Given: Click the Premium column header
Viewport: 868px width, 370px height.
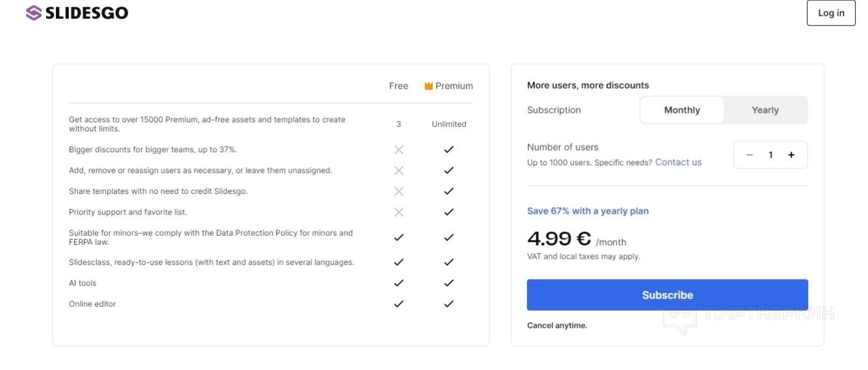Looking at the screenshot, I should [x=454, y=86].
